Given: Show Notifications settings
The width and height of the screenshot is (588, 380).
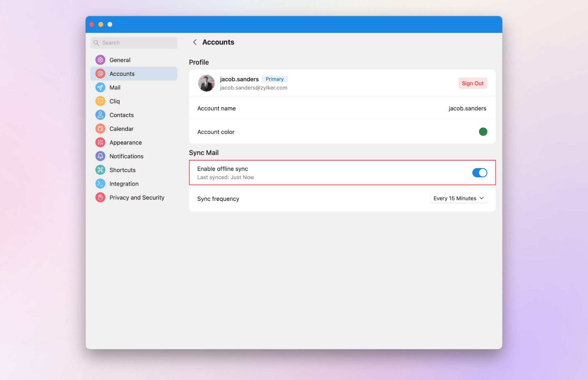Looking at the screenshot, I should [x=134, y=156].
